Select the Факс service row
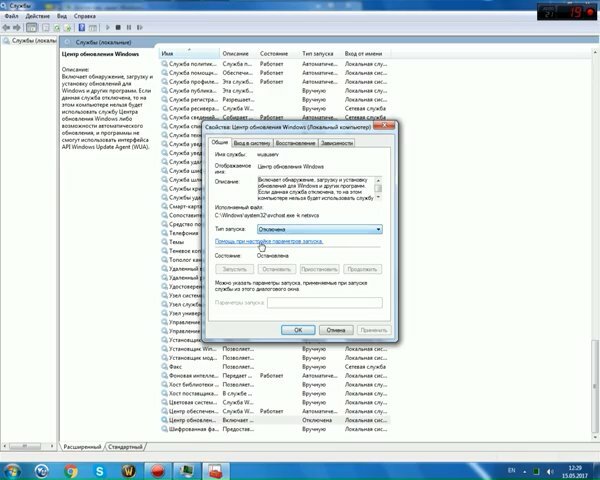Viewport: 600px width, 480px height. tap(274, 367)
